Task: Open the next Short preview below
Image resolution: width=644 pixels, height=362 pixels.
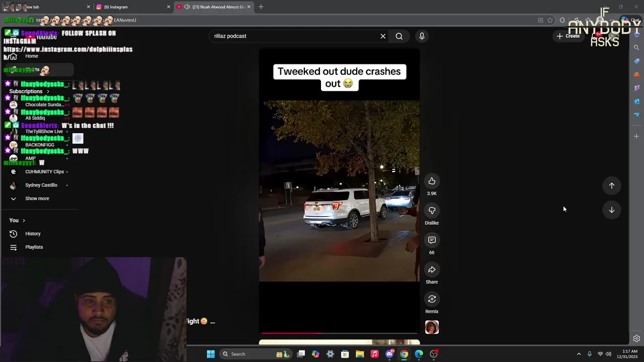Action: (x=339, y=342)
